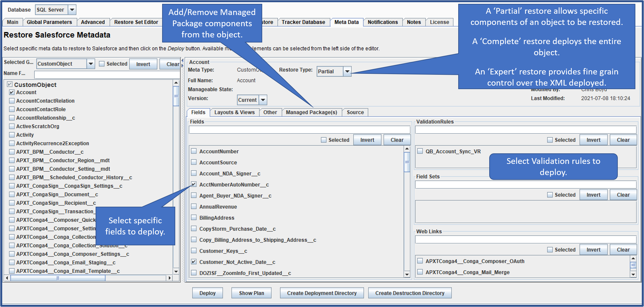Toggle Selected checkbox in Fields panel
Image resolution: width=644 pixels, height=307 pixels.
[x=324, y=140]
